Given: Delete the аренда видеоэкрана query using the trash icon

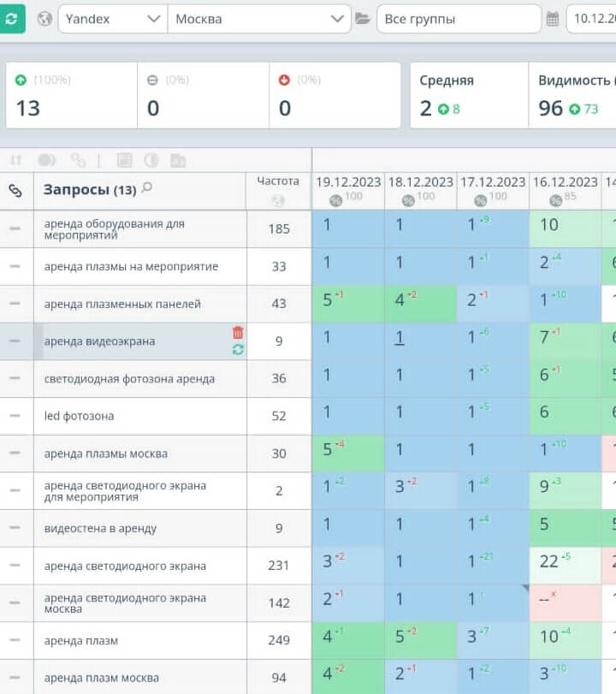Looking at the screenshot, I should point(238,332).
